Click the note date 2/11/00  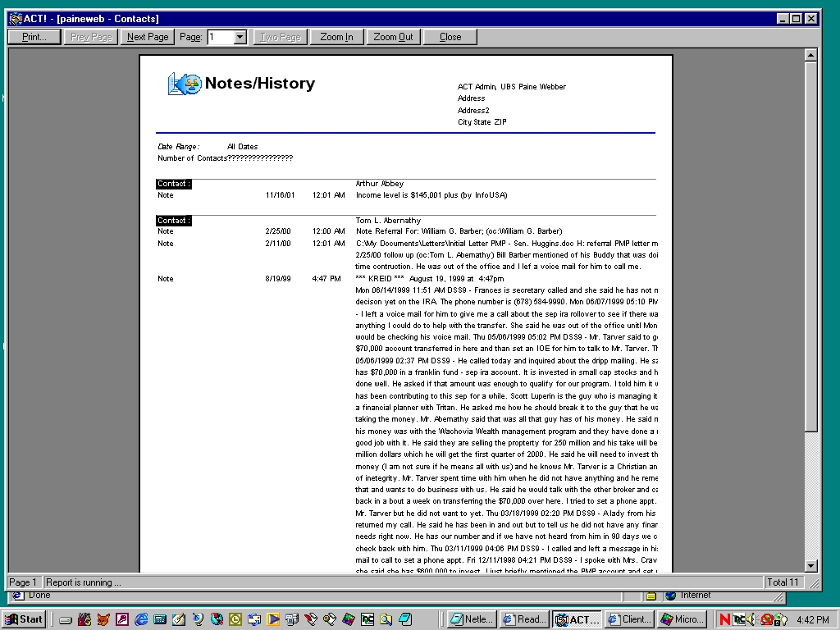tap(277, 243)
